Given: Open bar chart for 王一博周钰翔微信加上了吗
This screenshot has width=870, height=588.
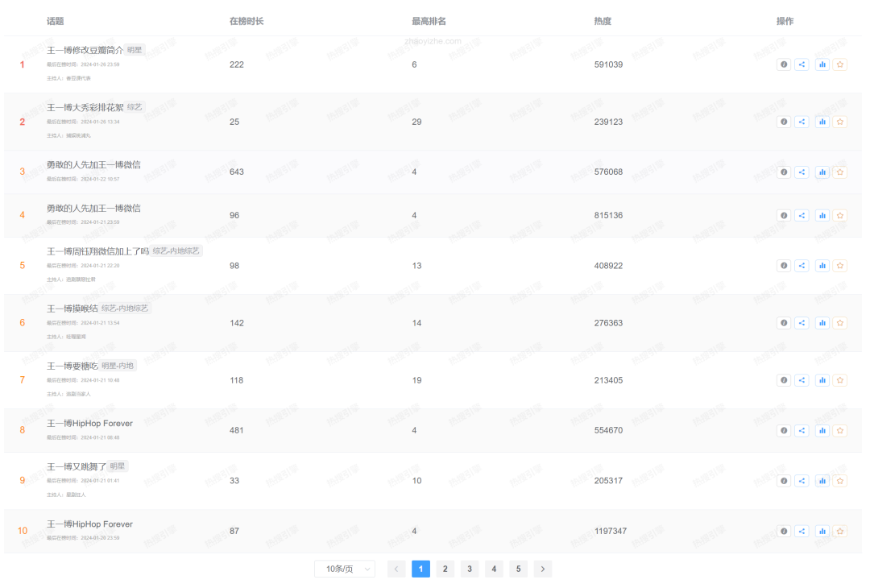Looking at the screenshot, I should tap(822, 266).
